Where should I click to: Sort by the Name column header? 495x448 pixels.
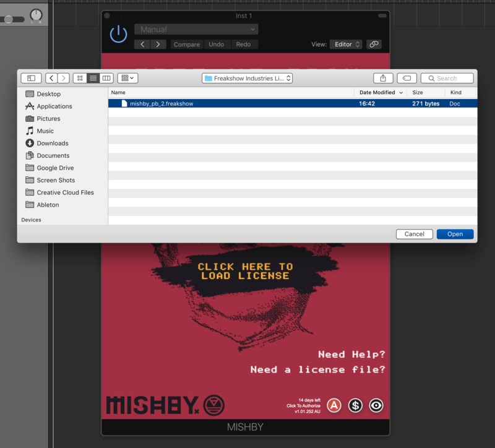coord(231,92)
